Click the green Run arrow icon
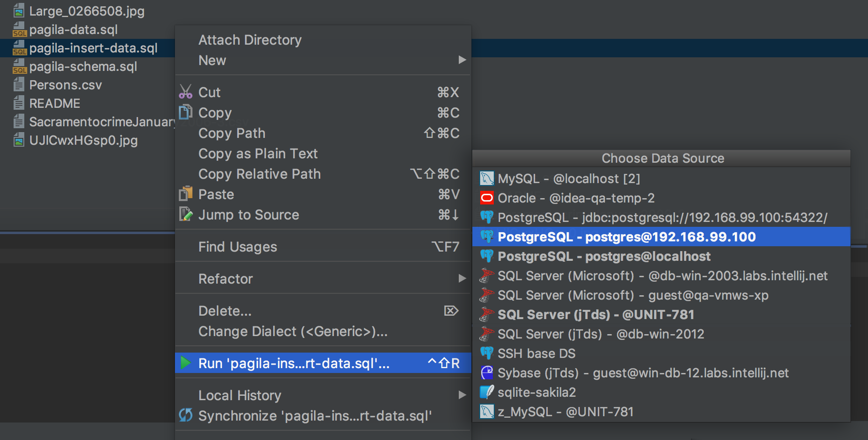868x440 pixels. [x=186, y=363]
